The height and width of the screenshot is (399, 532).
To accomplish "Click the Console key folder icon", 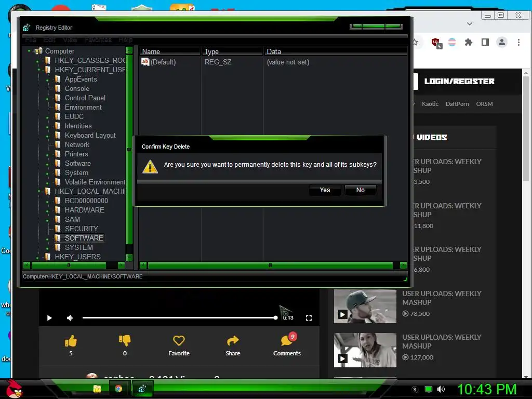I will [57, 88].
